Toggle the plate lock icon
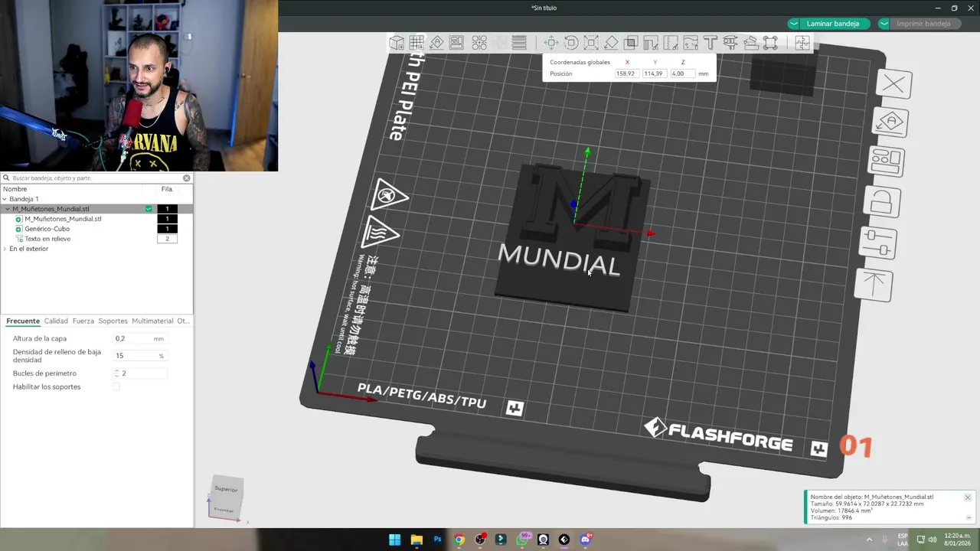The width and height of the screenshot is (980, 551). pyautogui.click(x=883, y=202)
